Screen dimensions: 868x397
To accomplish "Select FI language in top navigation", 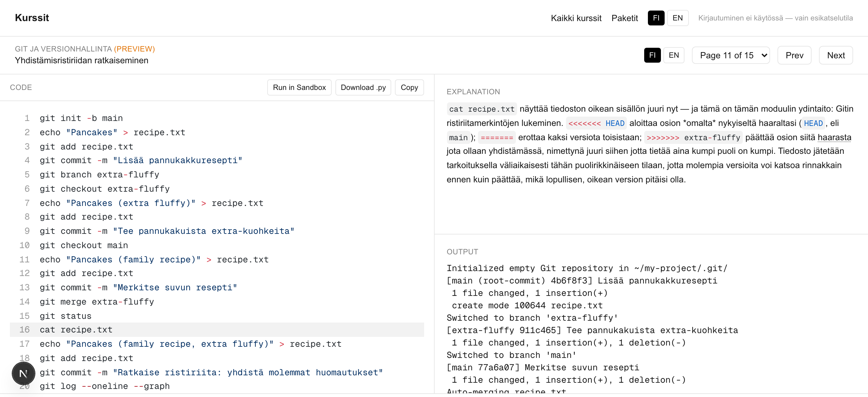I will (656, 18).
